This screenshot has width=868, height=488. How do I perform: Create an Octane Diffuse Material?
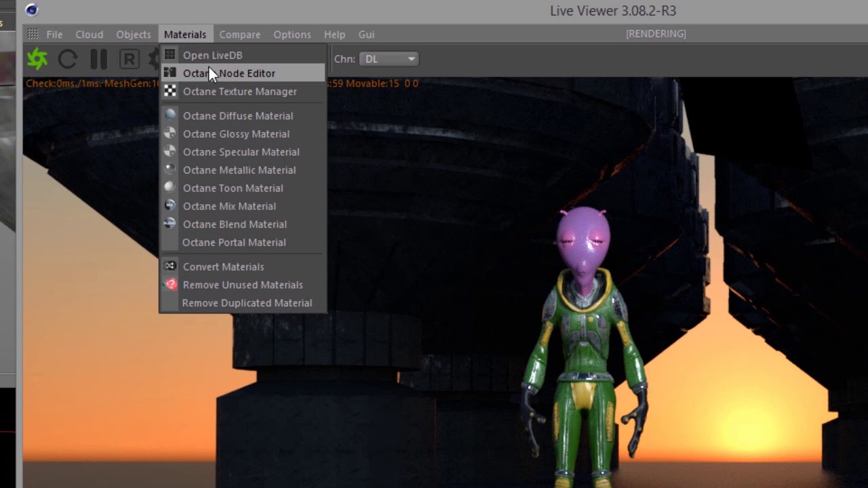[243, 116]
